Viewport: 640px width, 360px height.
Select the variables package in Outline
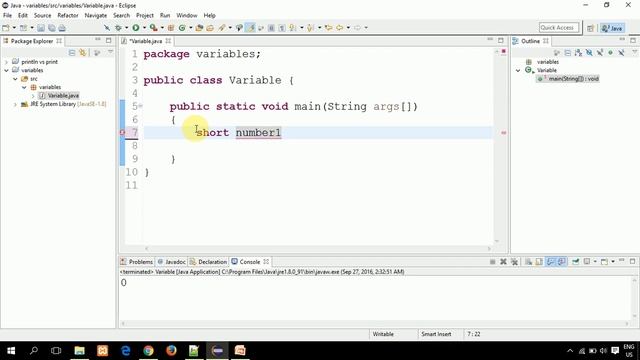click(x=547, y=62)
